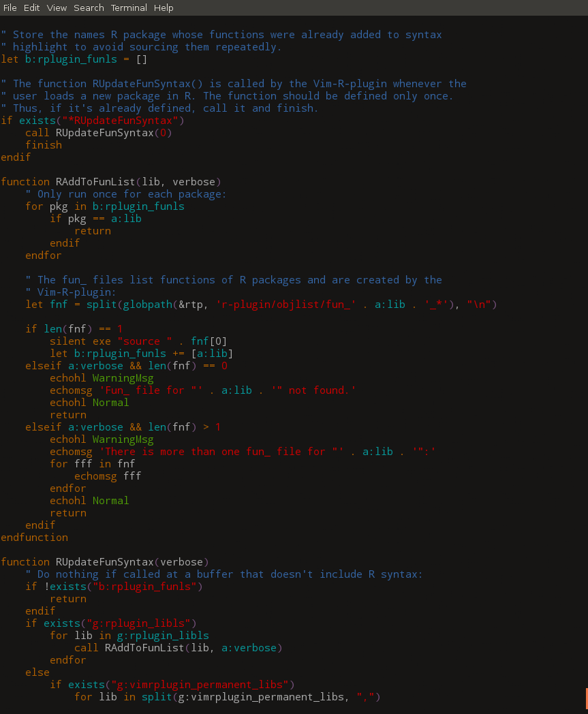
Task: Open the Edit menu
Action: click(31, 7)
